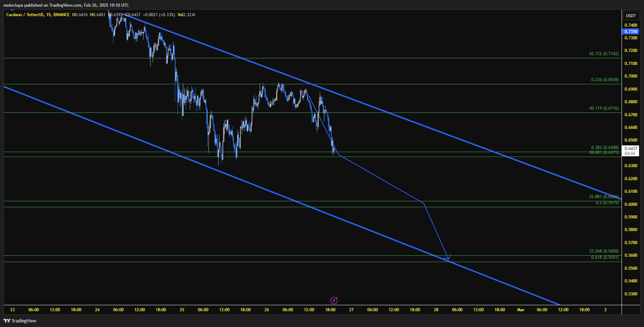The height and width of the screenshot is (327, 644).
Task: Click the 0.7200 price axis label
Action: [631, 51]
